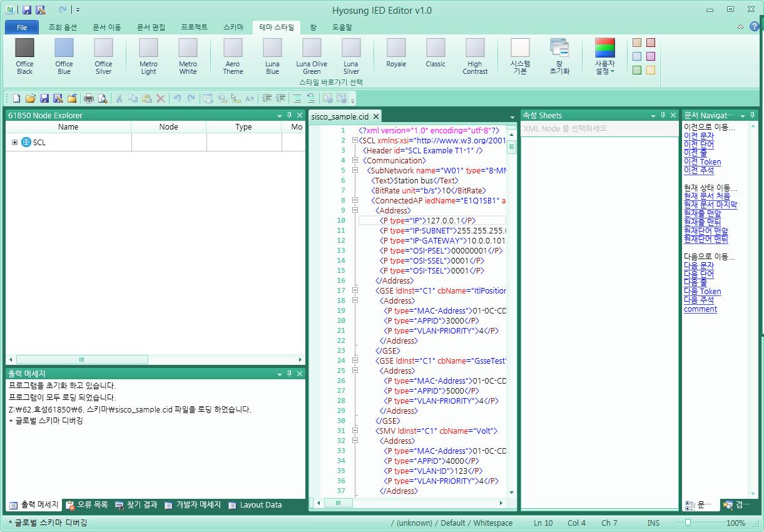The image size is (764, 532).
Task: Click the Help question mark icon
Action: pyautogui.click(x=754, y=27)
